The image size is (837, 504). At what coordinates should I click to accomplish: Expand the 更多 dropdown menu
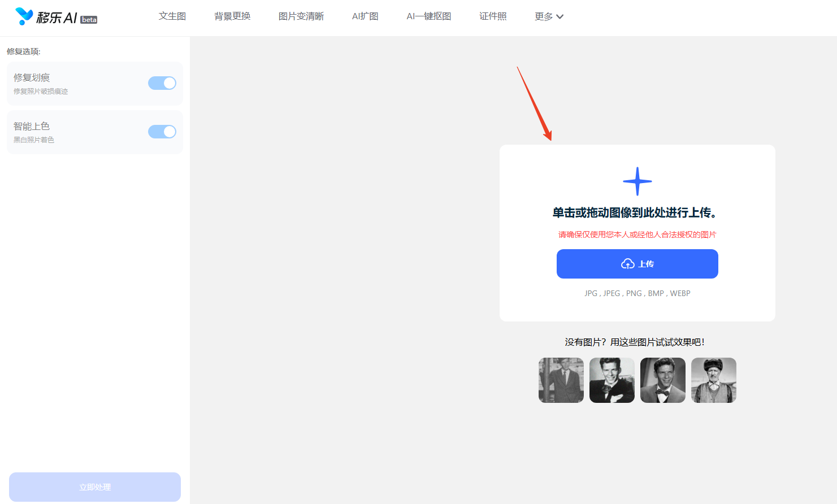[549, 16]
